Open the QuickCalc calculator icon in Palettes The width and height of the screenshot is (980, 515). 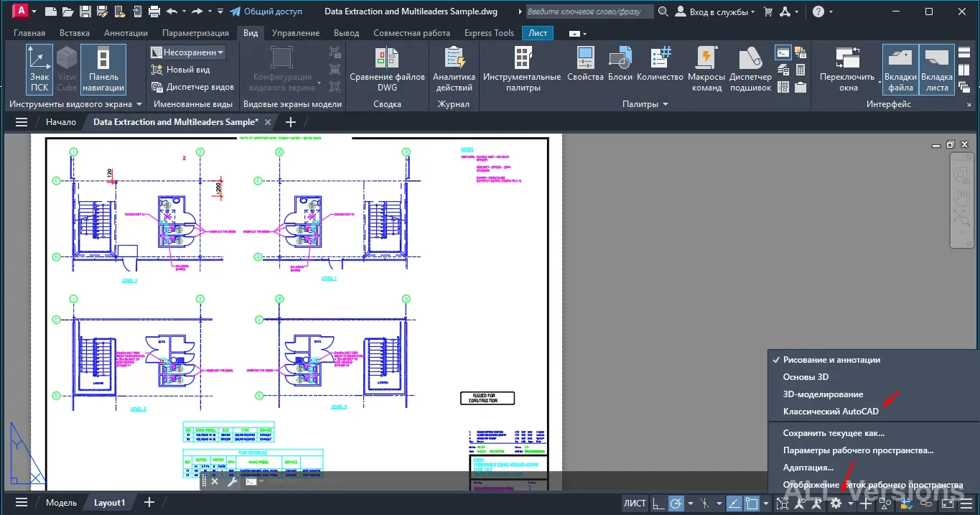(801, 70)
